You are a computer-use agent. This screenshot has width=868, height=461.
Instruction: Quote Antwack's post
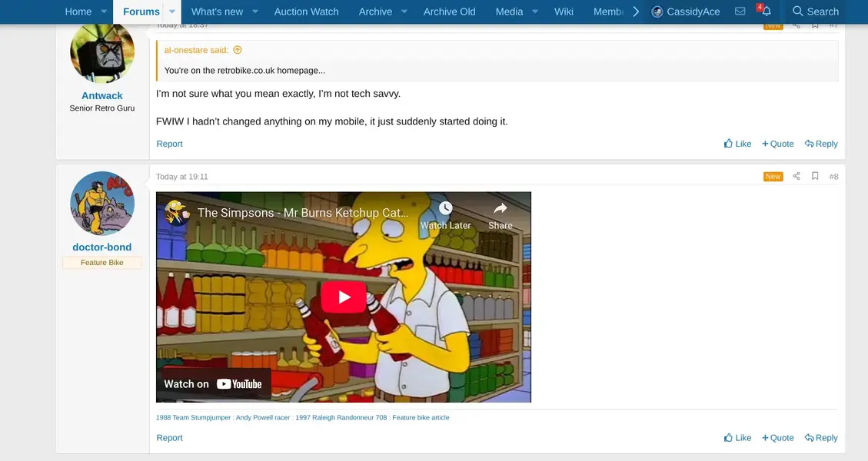tap(778, 144)
